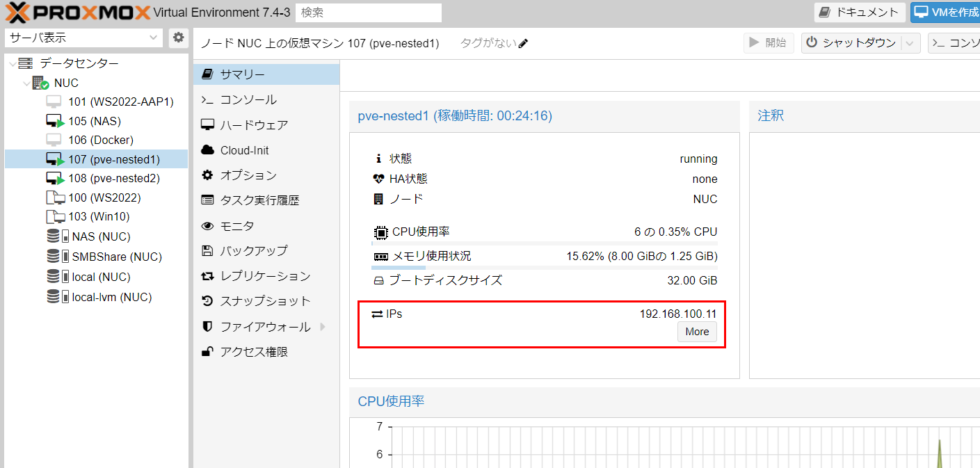Click running VM icon for 108 pve-nested2
Viewport: 980px width, 468px height.
pos(55,178)
